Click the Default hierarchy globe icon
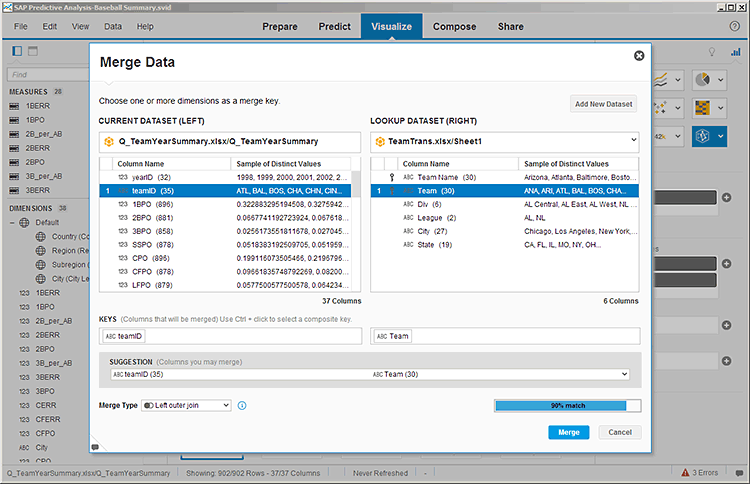Screen dimensions: 750x484 tap(24, 222)
